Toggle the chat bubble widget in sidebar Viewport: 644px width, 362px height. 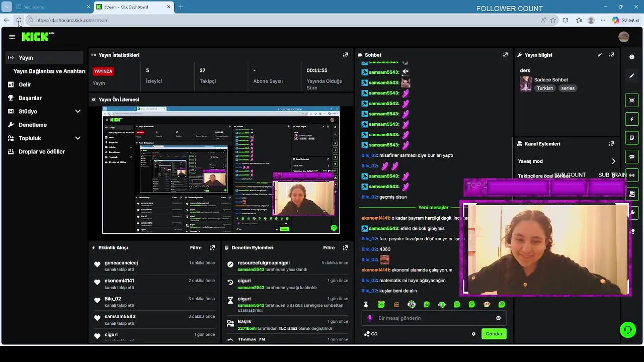click(632, 156)
